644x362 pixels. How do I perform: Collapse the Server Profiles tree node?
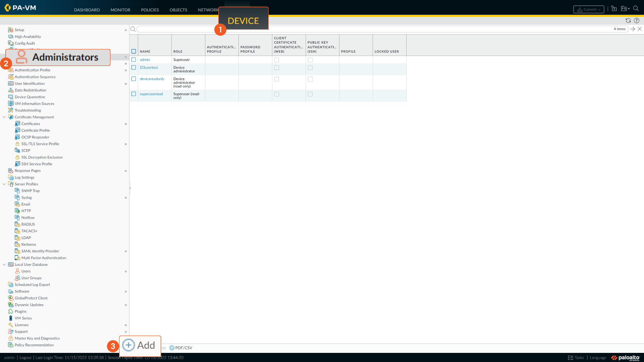[4, 184]
